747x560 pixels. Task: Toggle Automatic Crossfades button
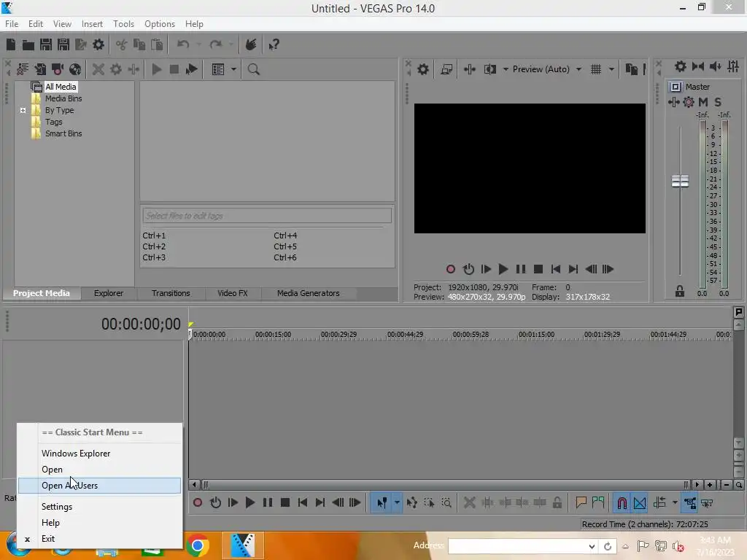[x=640, y=503]
